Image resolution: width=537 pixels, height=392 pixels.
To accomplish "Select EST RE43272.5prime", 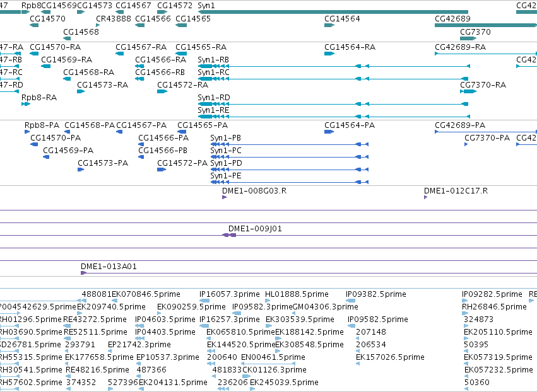I will [67, 326].
